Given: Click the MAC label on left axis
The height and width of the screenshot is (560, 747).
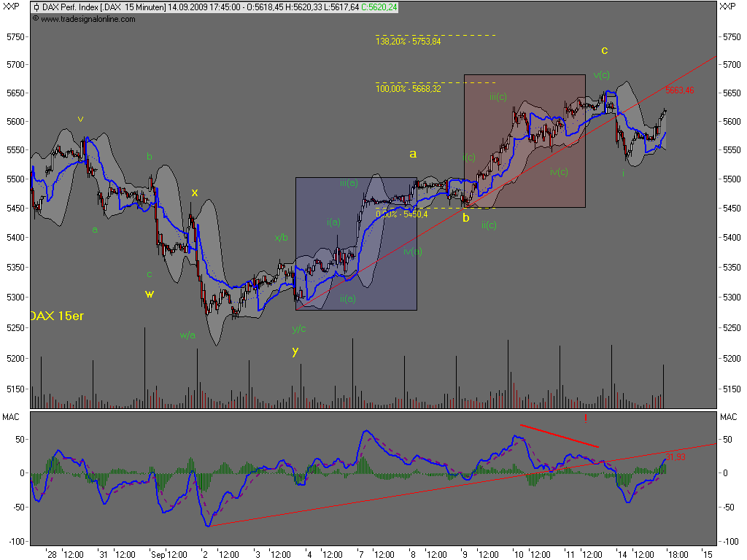Looking at the screenshot, I should (11, 417).
